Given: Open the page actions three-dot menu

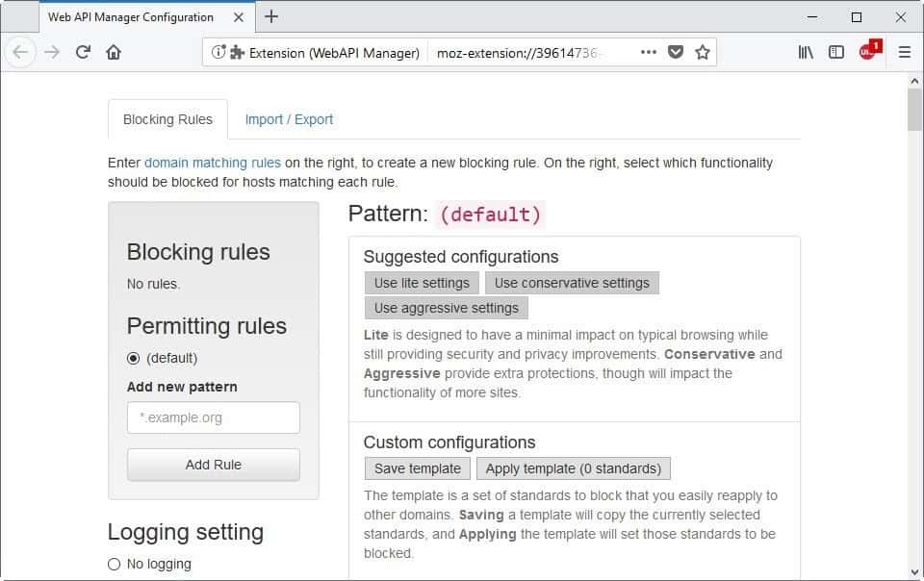Looking at the screenshot, I should (648, 52).
